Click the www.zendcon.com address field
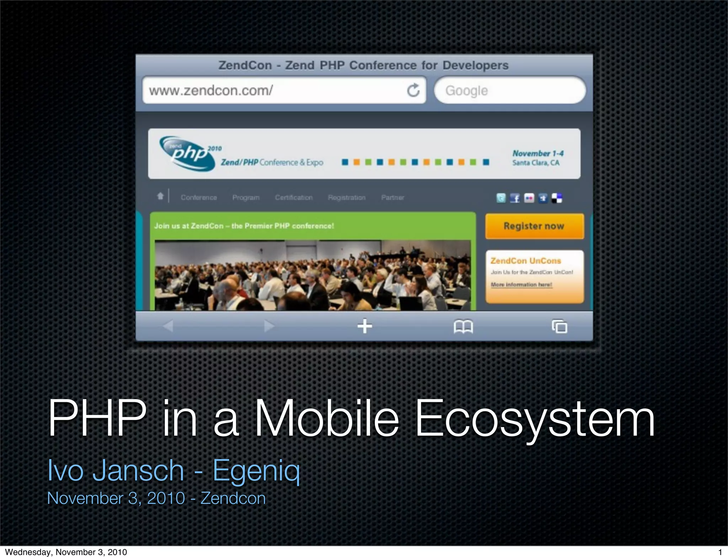This screenshot has width=728, height=560. (x=284, y=90)
